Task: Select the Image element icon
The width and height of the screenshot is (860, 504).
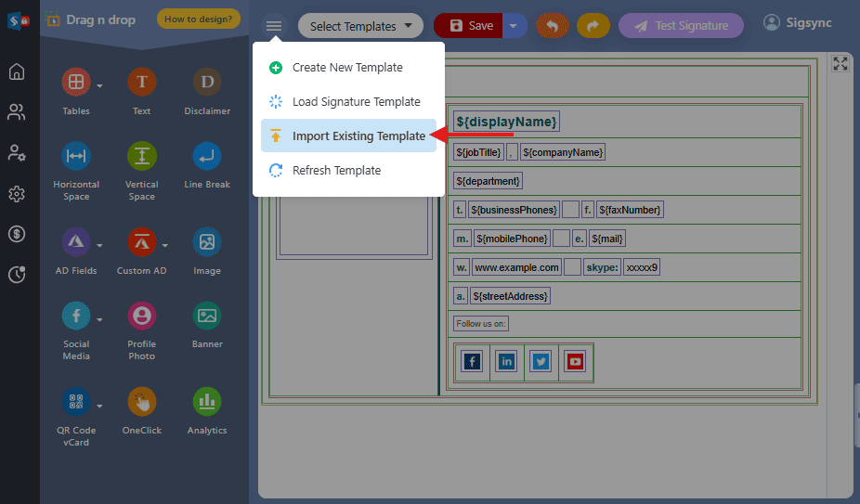Action: [x=207, y=242]
